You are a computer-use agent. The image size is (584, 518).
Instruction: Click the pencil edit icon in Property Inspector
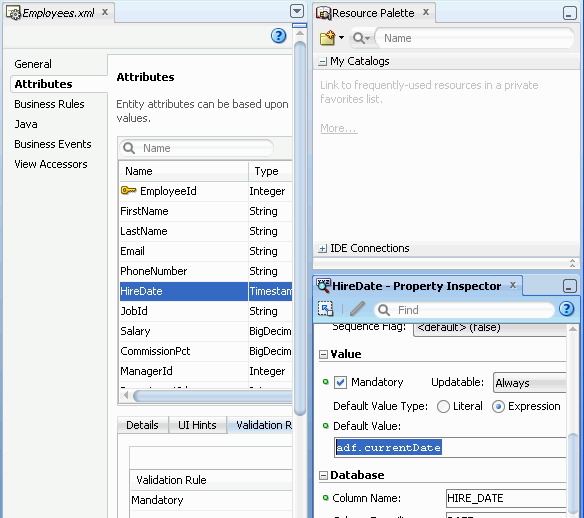(358, 309)
